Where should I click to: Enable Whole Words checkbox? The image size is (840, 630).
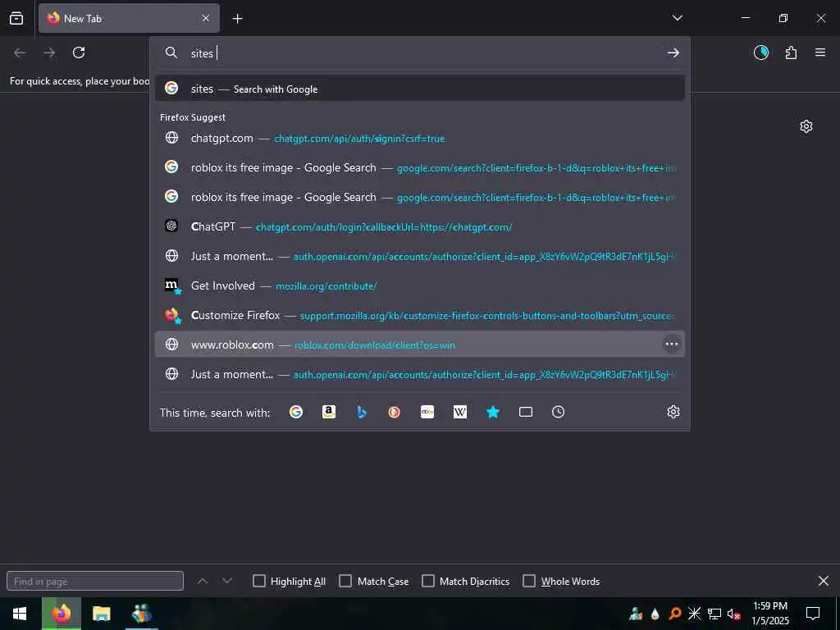coord(529,581)
